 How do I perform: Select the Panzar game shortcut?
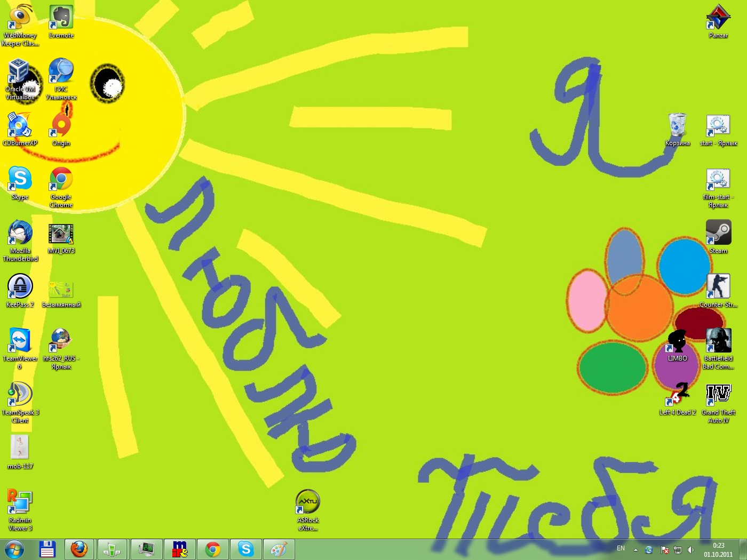[718, 22]
